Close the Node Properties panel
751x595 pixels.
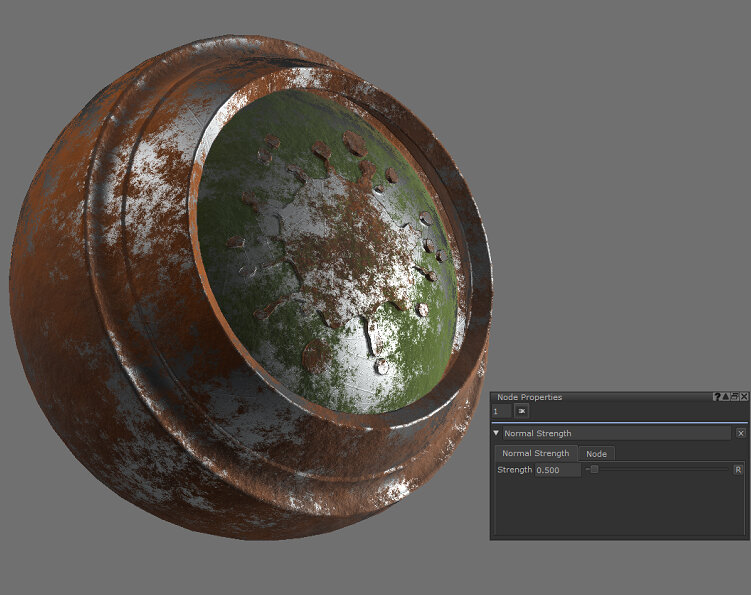744,397
